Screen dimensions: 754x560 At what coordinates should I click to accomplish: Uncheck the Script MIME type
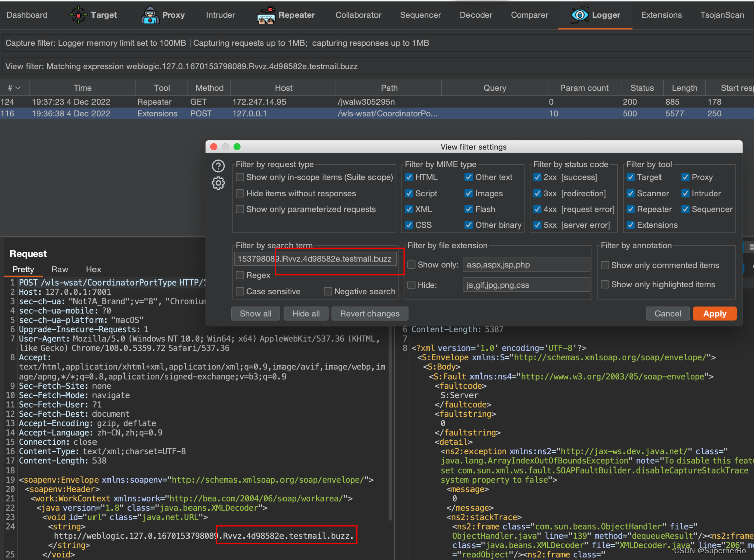[409, 193]
